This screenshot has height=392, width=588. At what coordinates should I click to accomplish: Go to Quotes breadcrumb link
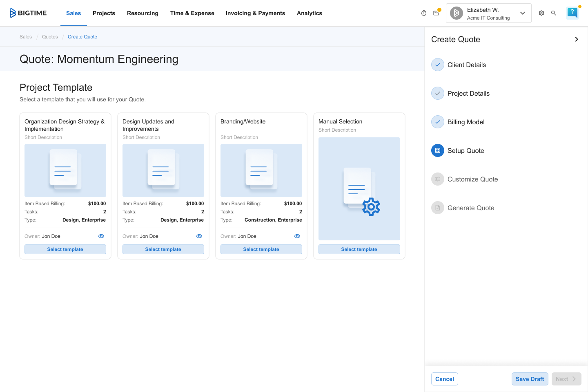pyautogui.click(x=50, y=37)
